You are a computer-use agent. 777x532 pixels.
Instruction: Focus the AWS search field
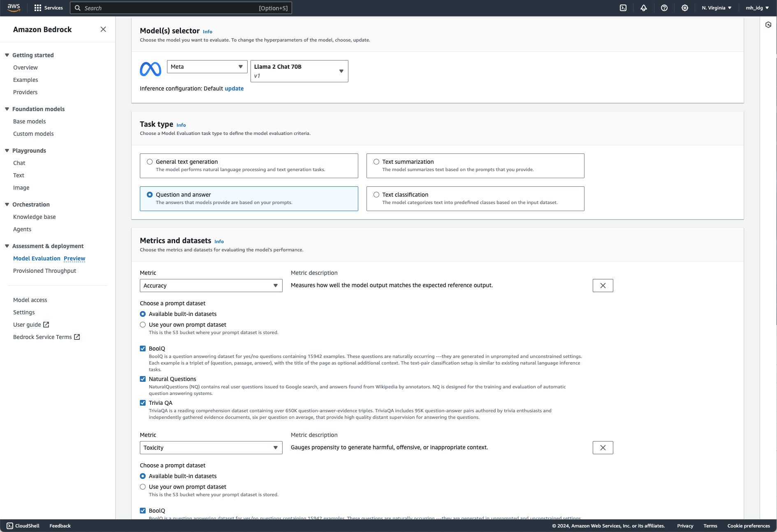(181, 8)
